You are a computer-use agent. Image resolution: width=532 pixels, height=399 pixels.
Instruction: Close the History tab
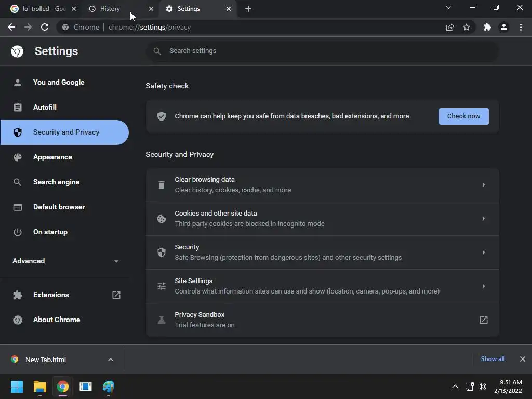pyautogui.click(x=151, y=9)
